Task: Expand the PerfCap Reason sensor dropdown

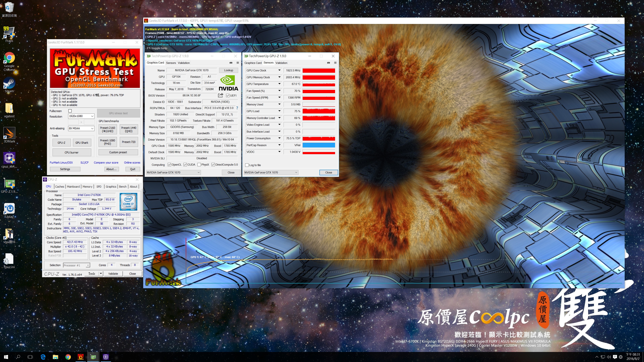Action: click(x=279, y=145)
